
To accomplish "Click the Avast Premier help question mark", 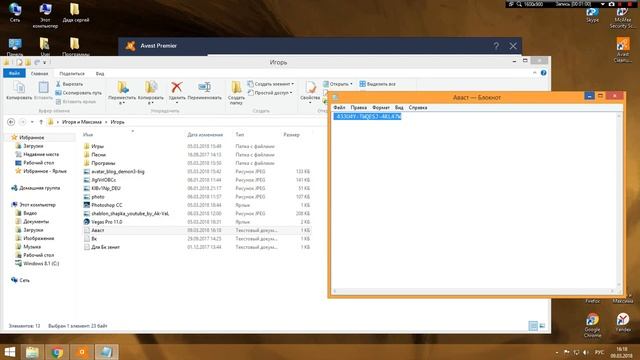I will coord(496,46).
